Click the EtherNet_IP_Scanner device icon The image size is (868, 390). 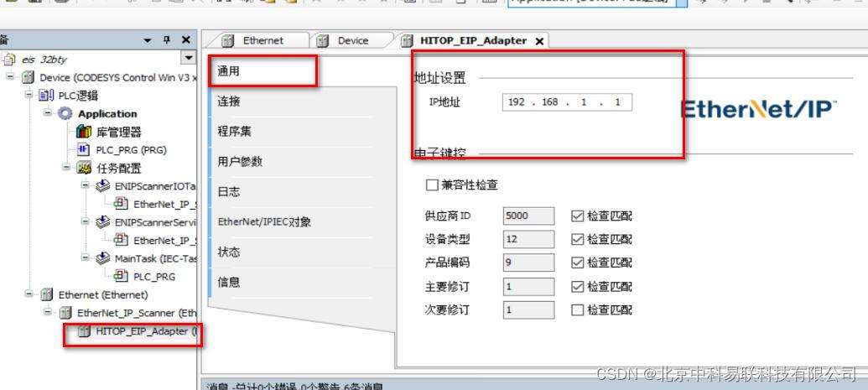tap(66, 313)
